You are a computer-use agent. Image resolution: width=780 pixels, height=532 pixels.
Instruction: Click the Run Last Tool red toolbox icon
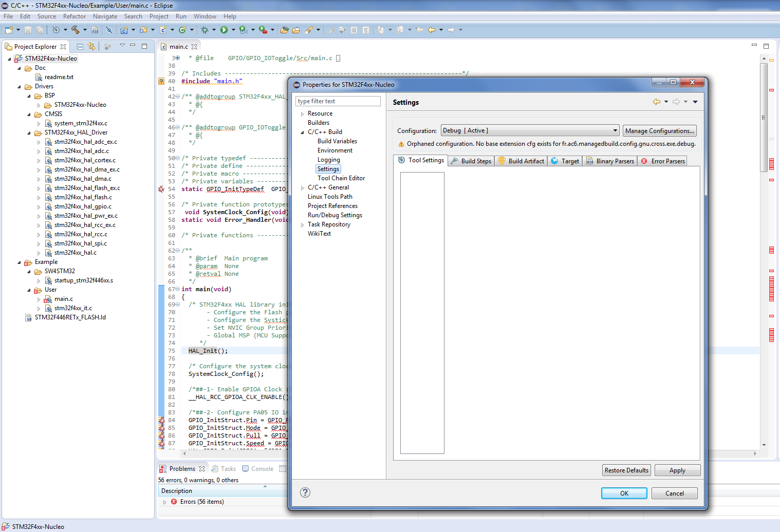(263, 30)
